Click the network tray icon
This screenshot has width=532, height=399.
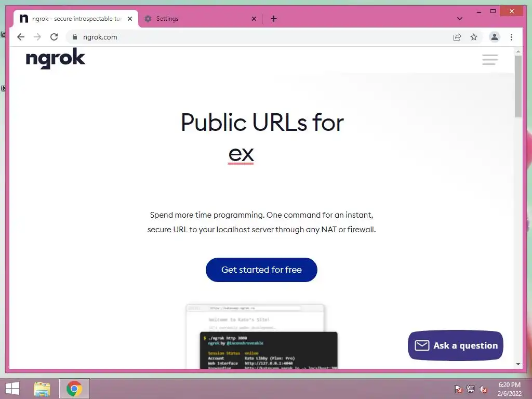[470, 389]
